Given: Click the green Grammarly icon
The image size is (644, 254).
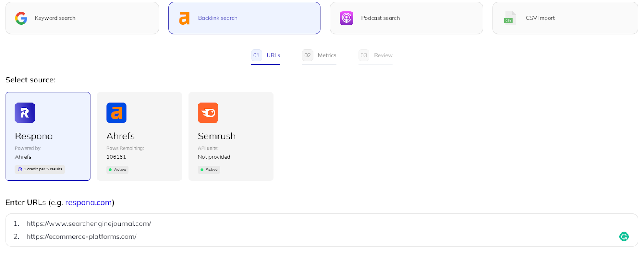Looking at the screenshot, I should coord(624,237).
